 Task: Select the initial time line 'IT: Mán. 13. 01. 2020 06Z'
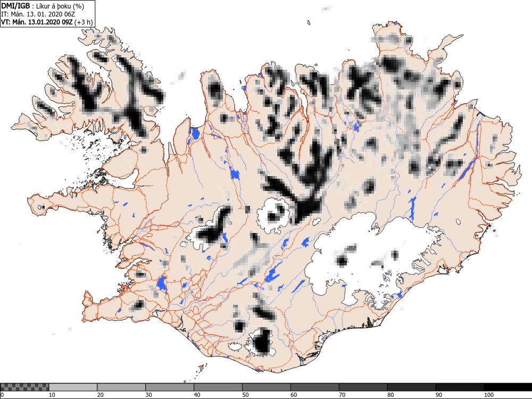pos(38,14)
